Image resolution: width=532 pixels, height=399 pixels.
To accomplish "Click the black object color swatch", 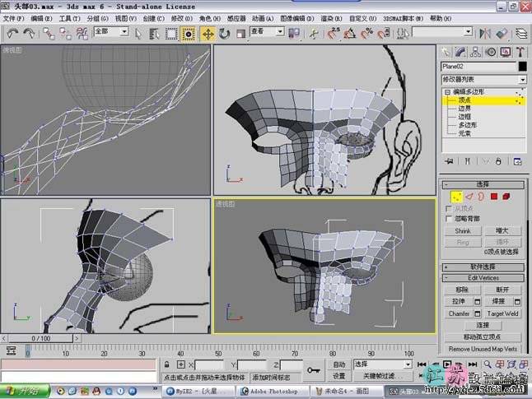I will pos(523,67).
